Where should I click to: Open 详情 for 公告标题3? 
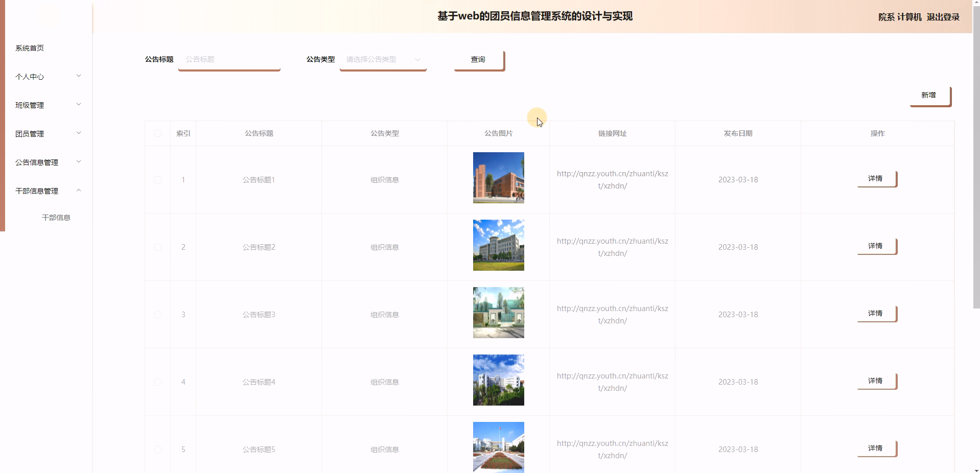click(876, 314)
